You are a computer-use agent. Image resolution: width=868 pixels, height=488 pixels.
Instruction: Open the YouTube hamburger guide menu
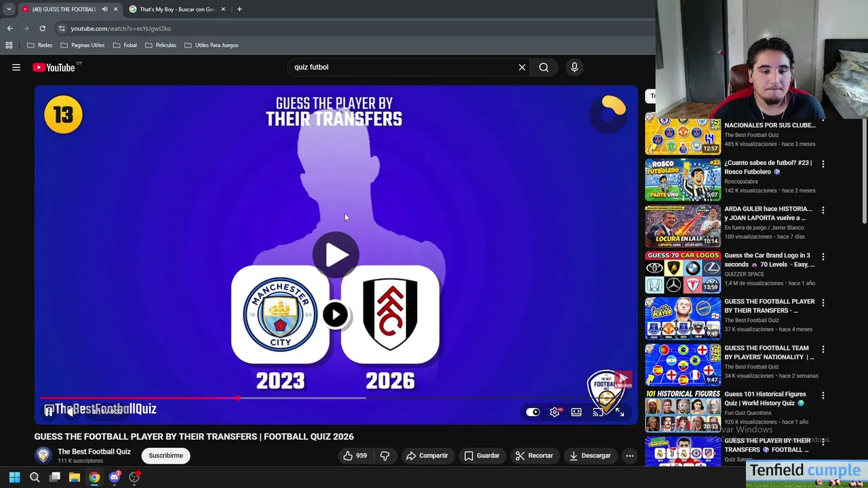pos(16,67)
